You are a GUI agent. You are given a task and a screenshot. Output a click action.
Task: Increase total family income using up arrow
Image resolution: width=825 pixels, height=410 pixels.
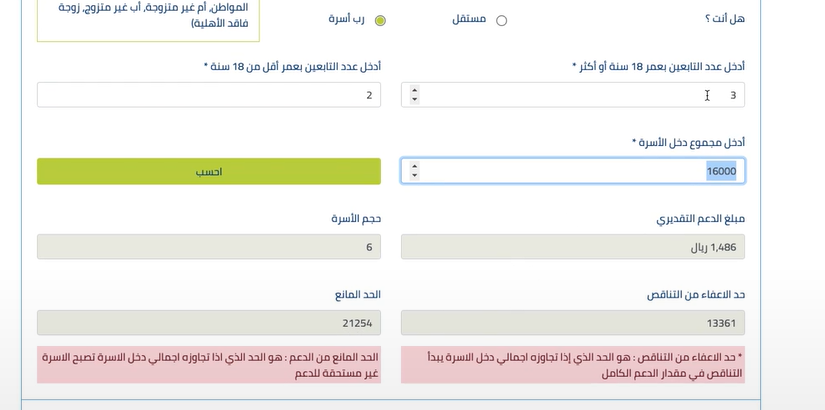(x=415, y=166)
